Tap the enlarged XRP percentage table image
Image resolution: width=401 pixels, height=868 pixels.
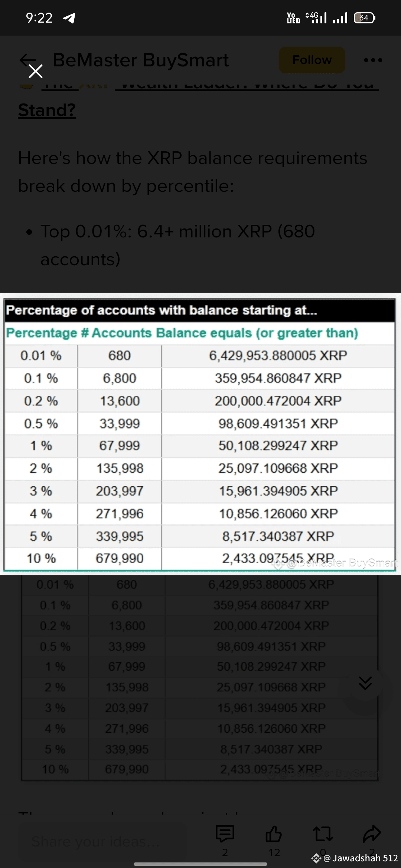click(200, 434)
